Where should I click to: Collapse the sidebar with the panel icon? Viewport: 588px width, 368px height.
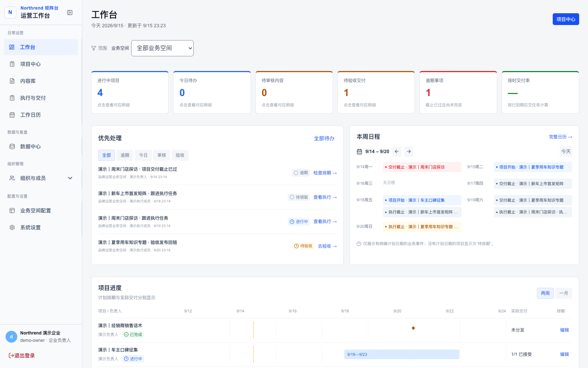pyautogui.click(x=70, y=13)
